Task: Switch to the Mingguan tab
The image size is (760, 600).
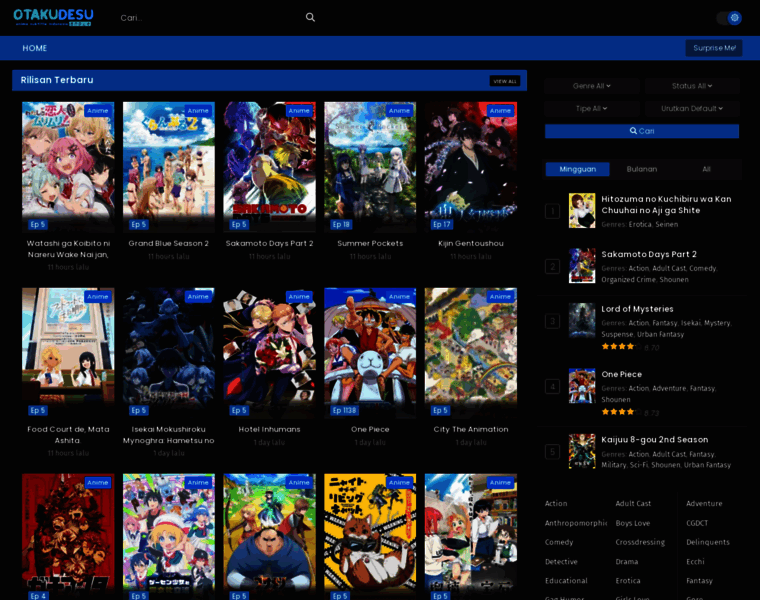Action: coord(577,169)
